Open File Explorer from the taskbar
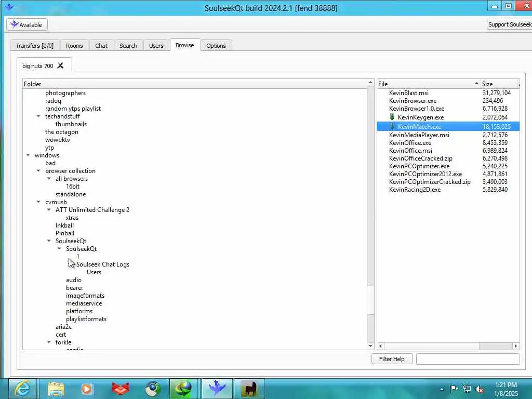This screenshot has height=399, width=532. pos(56,389)
